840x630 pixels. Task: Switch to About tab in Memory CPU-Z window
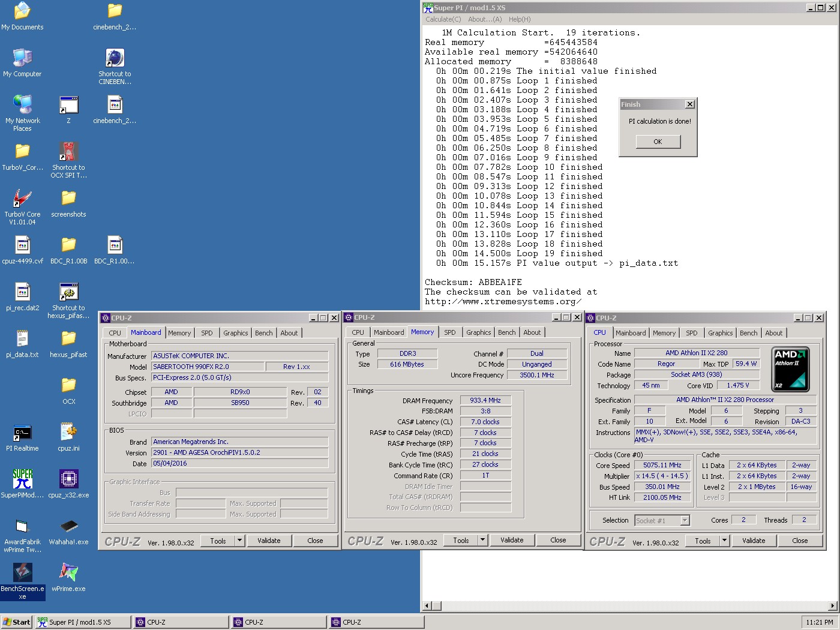[532, 332]
